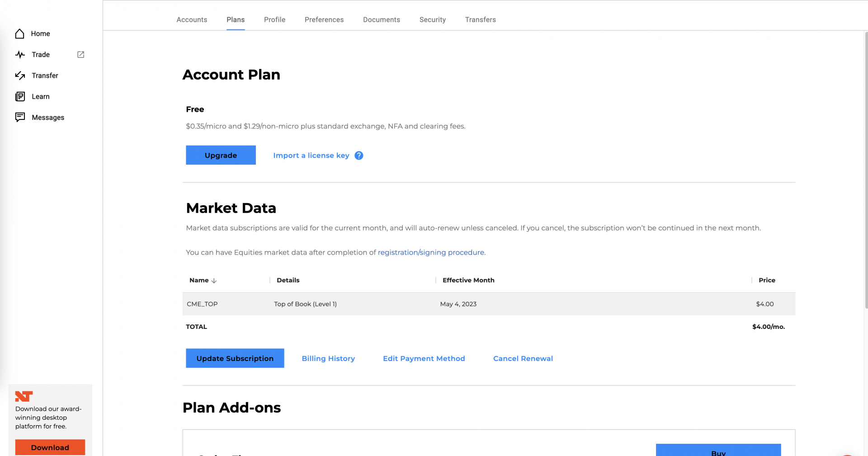Switch to the Accounts tab
The image size is (868, 456).
tap(192, 20)
